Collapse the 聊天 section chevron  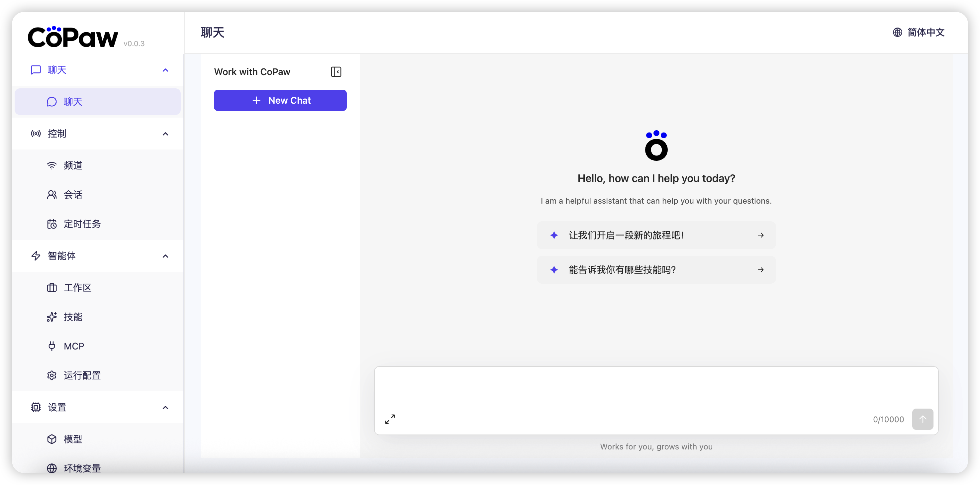pos(165,70)
